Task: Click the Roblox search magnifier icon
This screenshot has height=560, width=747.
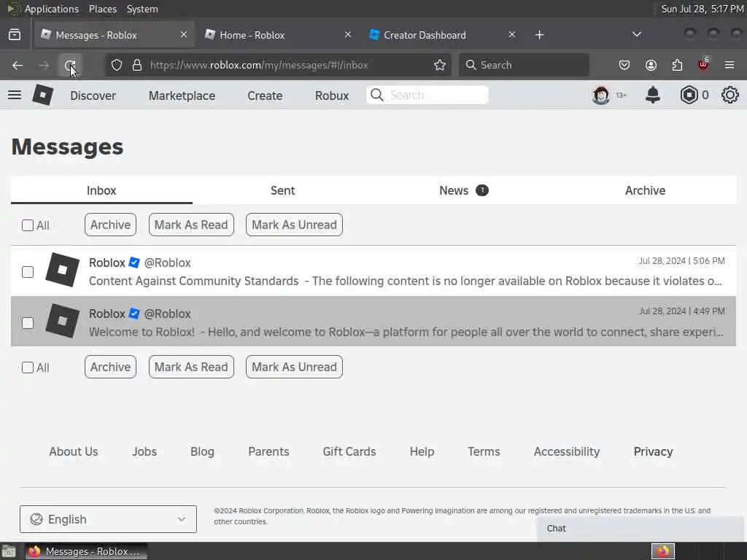Action: point(377,95)
